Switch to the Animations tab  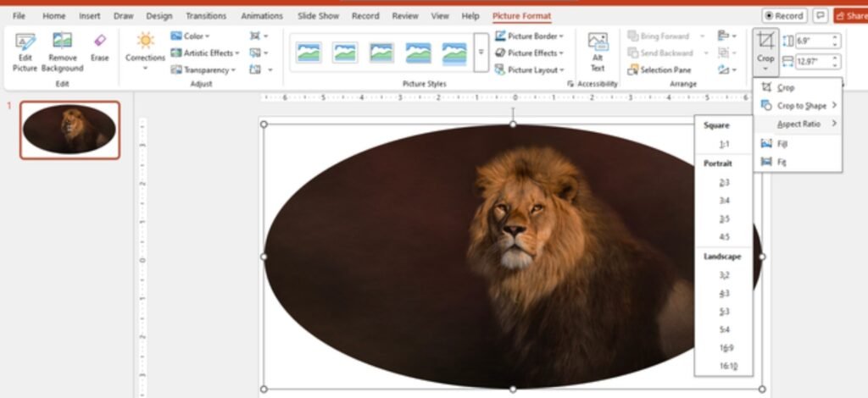pos(262,16)
